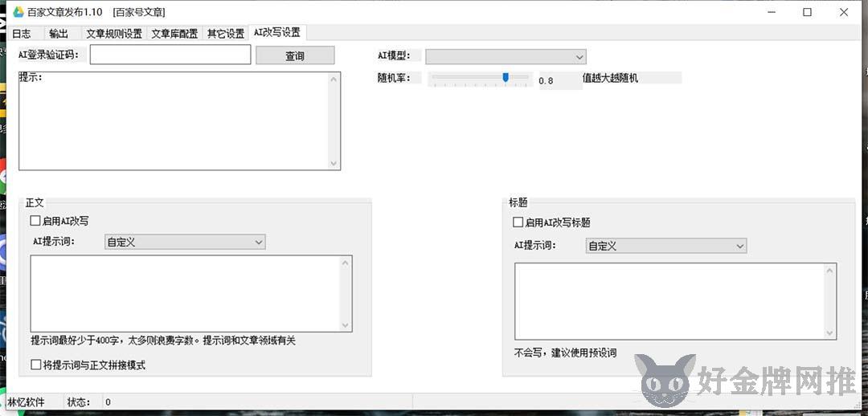The height and width of the screenshot is (416, 868).
Task: Maximize the 百家文章发布 window
Action: click(808, 12)
